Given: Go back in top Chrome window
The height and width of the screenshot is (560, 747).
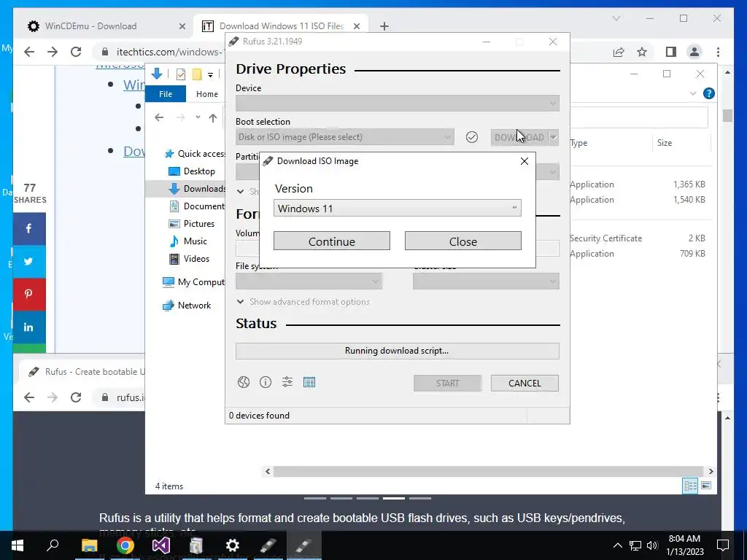Looking at the screenshot, I should click(x=29, y=52).
